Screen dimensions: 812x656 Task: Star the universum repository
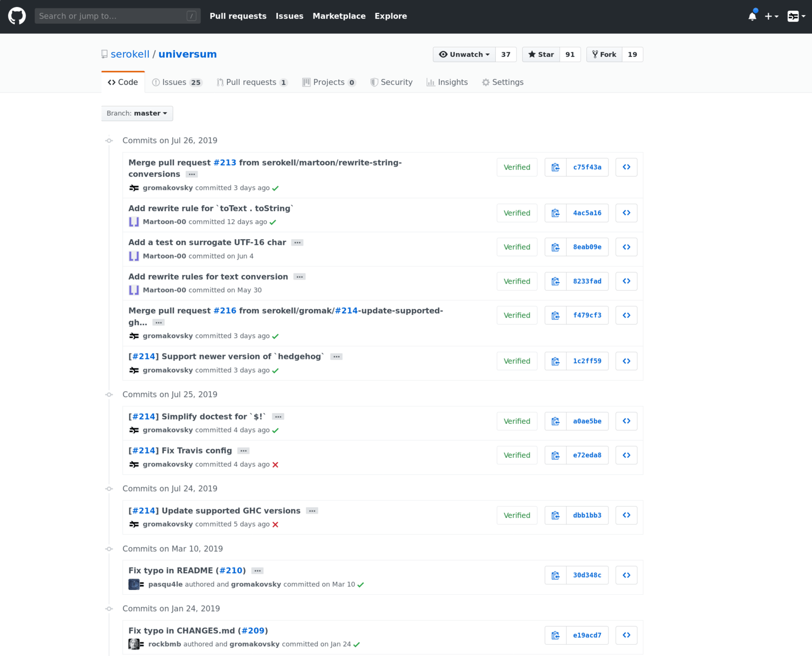click(x=541, y=54)
